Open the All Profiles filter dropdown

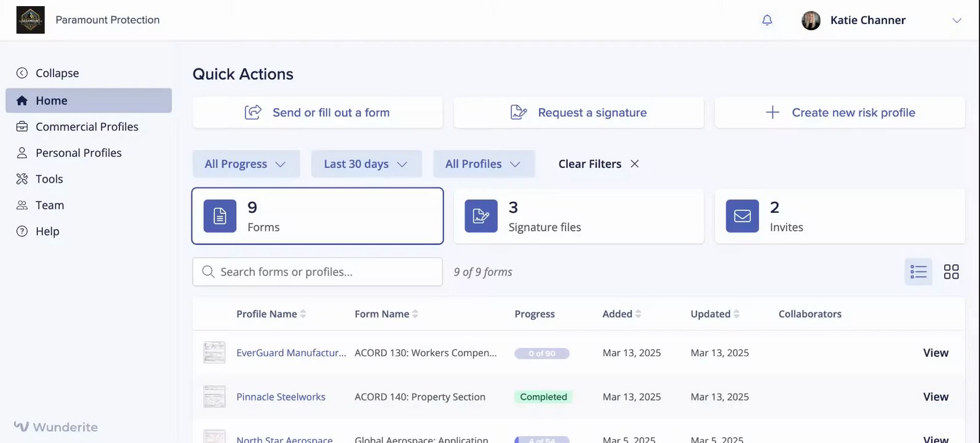(x=484, y=164)
